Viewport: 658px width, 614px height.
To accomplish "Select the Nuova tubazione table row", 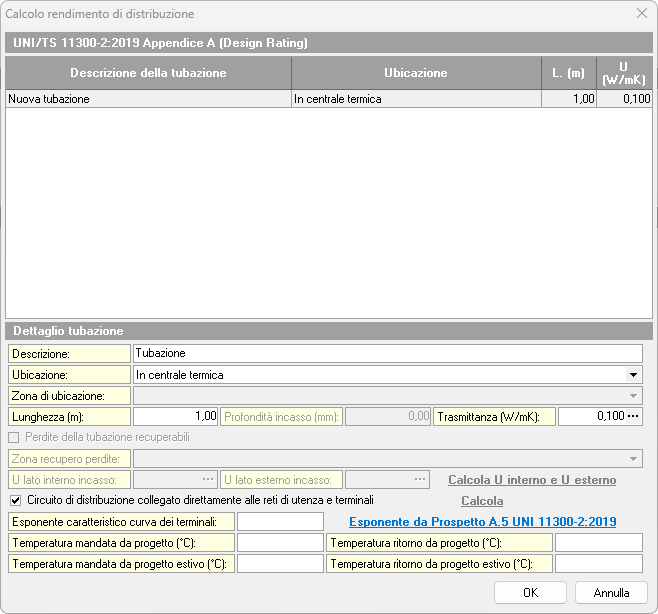I will [x=148, y=99].
